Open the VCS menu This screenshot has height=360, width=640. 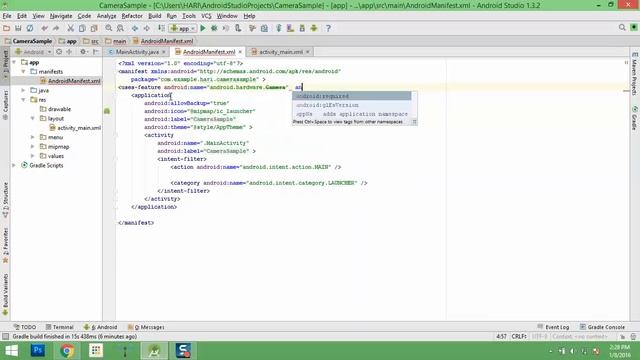pyautogui.click(x=206, y=16)
